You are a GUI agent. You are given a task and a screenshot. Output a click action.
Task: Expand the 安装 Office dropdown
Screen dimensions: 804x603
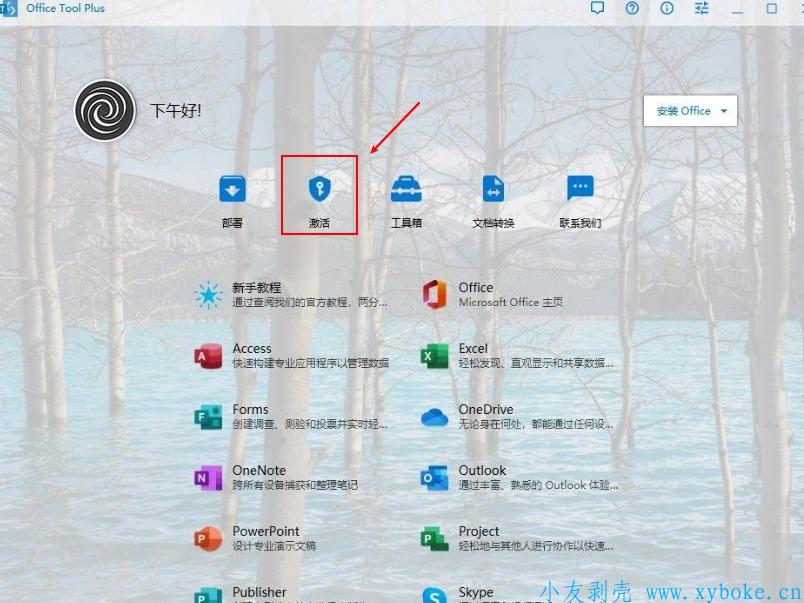coord(691,111)
